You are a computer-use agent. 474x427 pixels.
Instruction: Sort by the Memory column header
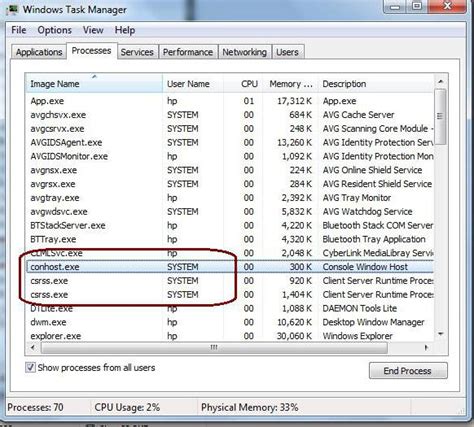[x=290, y=84]
